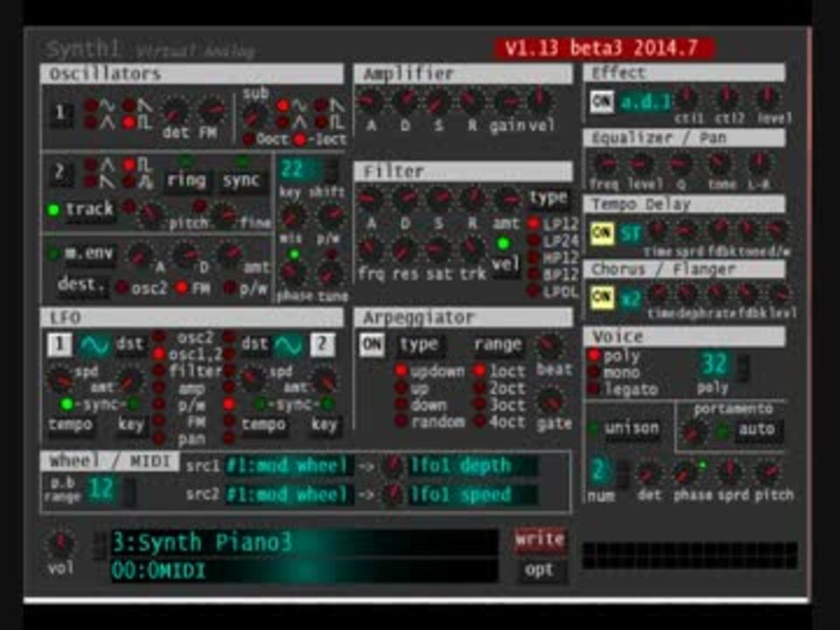Click the Amplifier gain knob
This screenshot has width=840, height=630.
coord(507,101)
